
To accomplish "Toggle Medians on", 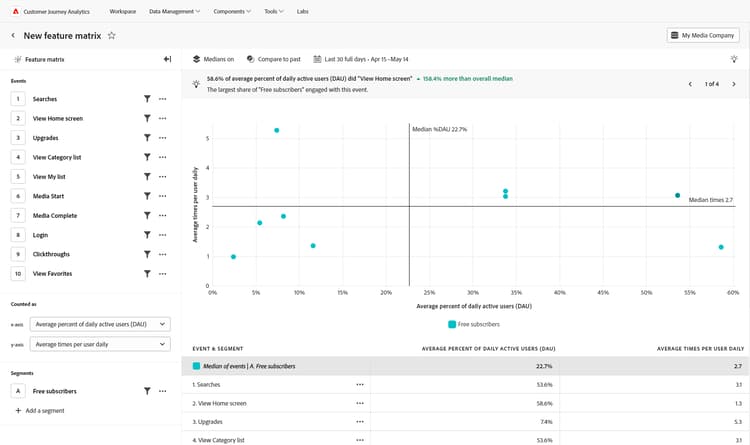I will (x=213, y=59).
